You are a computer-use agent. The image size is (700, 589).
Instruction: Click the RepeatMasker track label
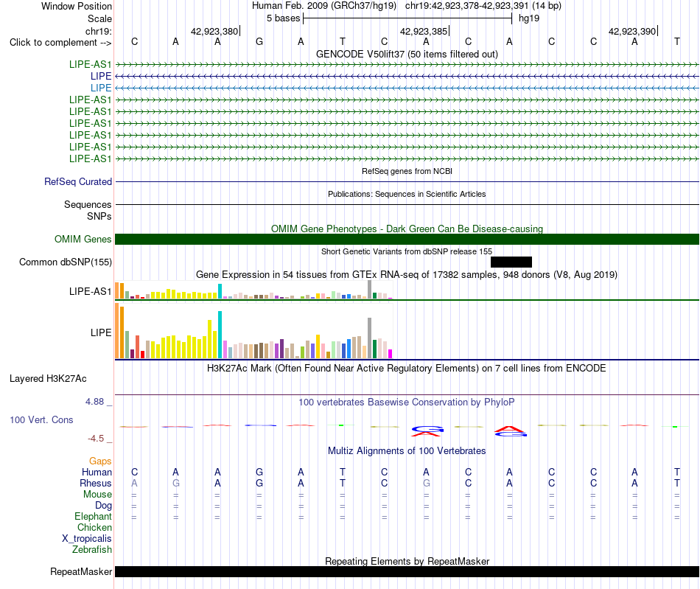[81, 571]
